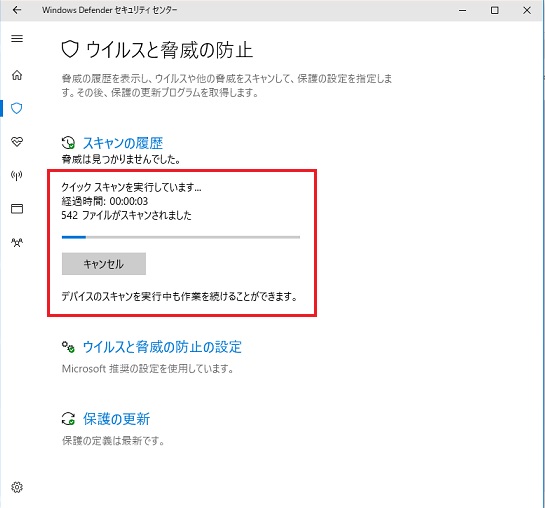Click the quick scan progress bar
Viewport: 545px width, 508px height.
click(x=181, y=237)
